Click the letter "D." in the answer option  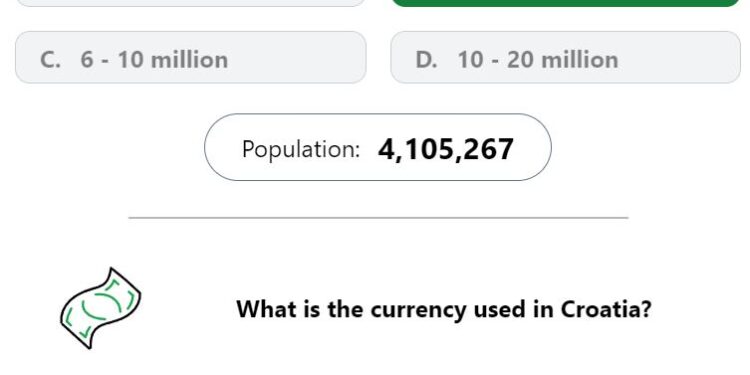[426, 60]
